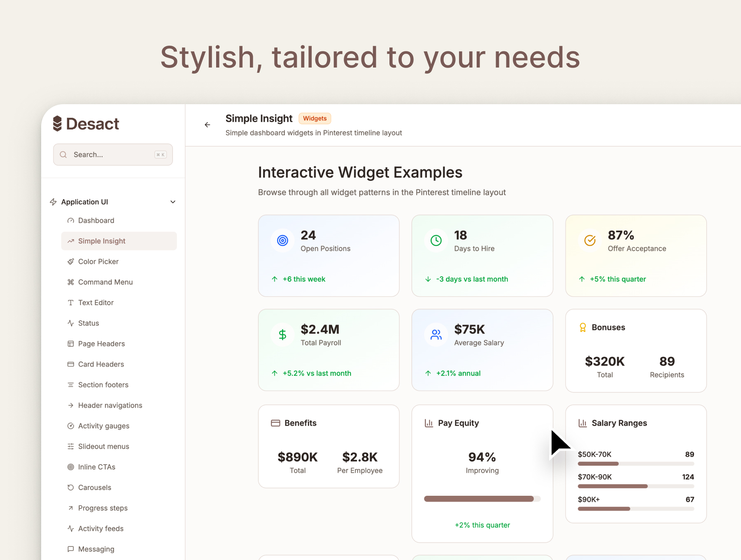This screenshot has width=741, height=560.
Task: Click the $70K-90K salary range bar
Action: point(636,486)
